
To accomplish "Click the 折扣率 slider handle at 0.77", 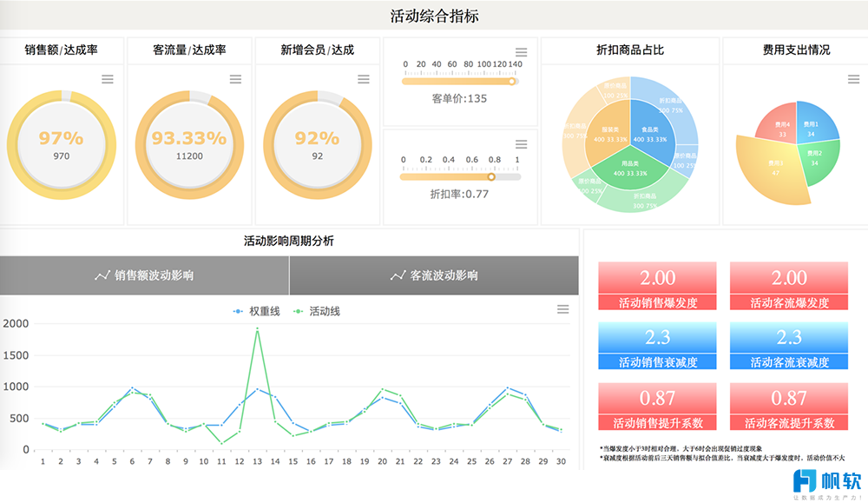I will pyautogui.click(x=491, y=176).
